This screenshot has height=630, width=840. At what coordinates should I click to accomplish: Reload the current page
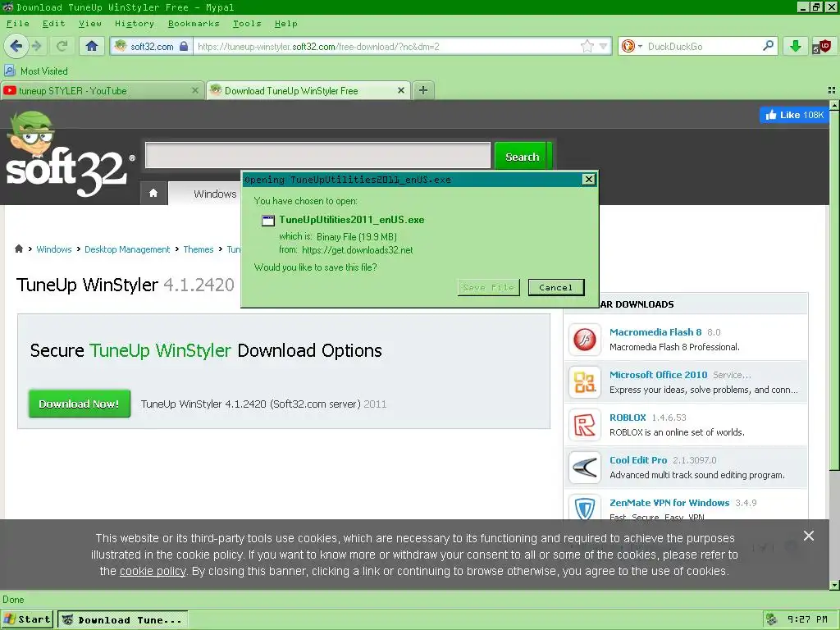(62, 46)
